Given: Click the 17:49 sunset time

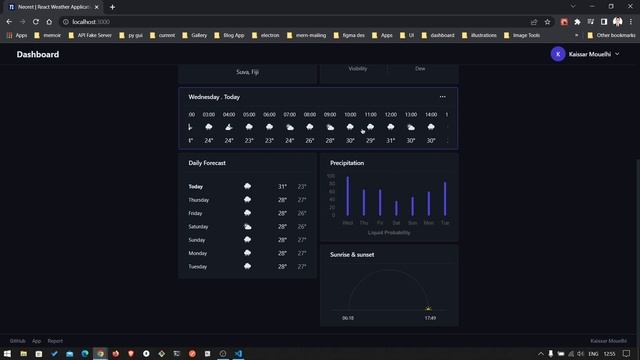Looking at the screenshot, I should 430,318.
